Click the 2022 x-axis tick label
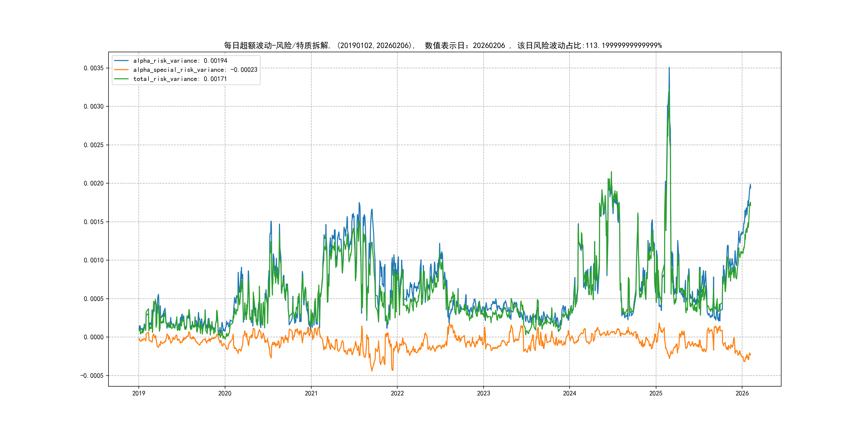This screenshot has width=868, height=434. (x=397, y=393)
